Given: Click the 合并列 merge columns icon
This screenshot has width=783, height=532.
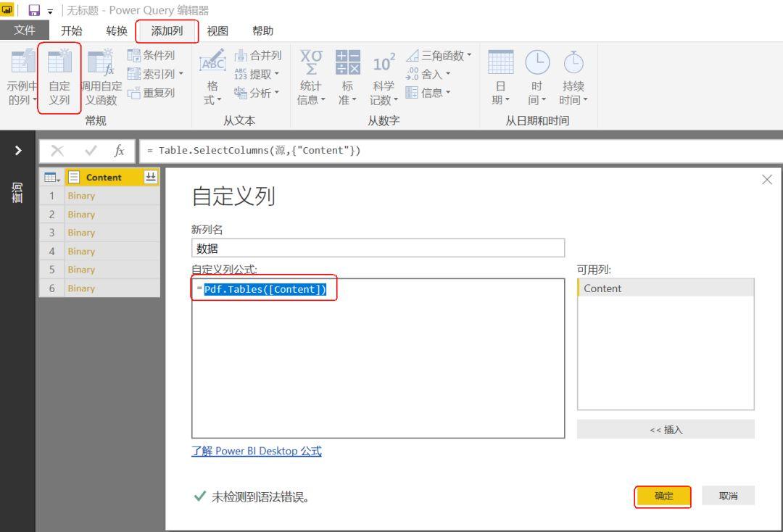Looking at the screenshot, I should pyautogui.click(x=241, y=55).
